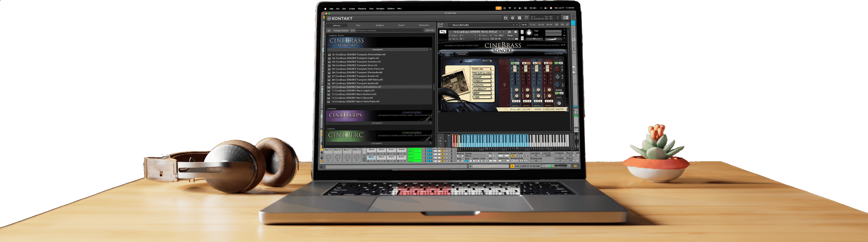Screen dimensions: 868x242
Task: Click the lock icon beside Legato
Action: click(x=461, y=61)
